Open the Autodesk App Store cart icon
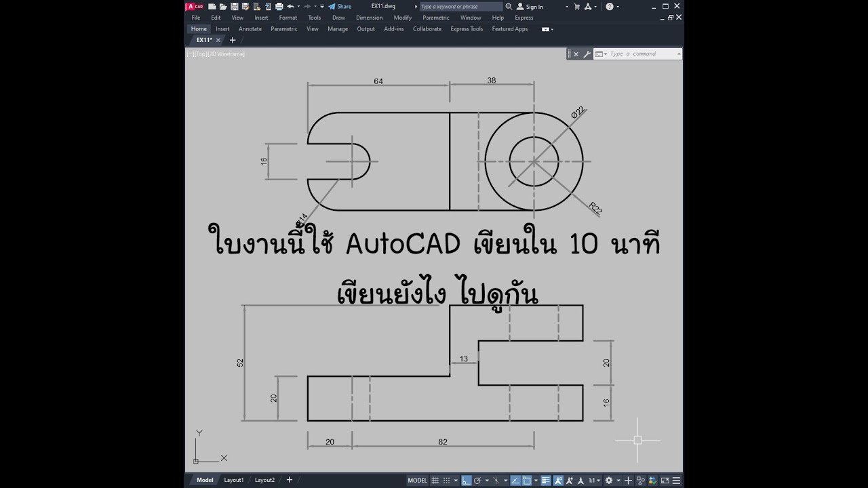 click(x=578, y=6)
